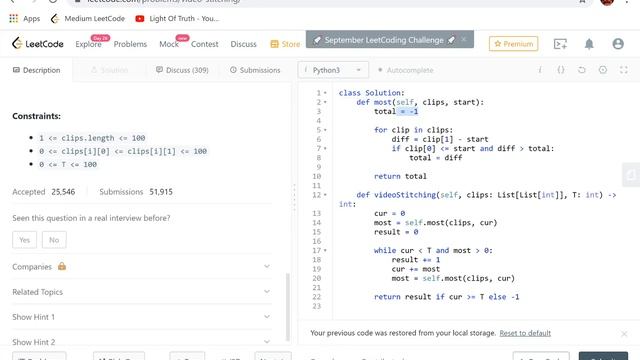640x360 pixels.
Task: Switch to the Submissions tab
Action: (x=255, y=70)
